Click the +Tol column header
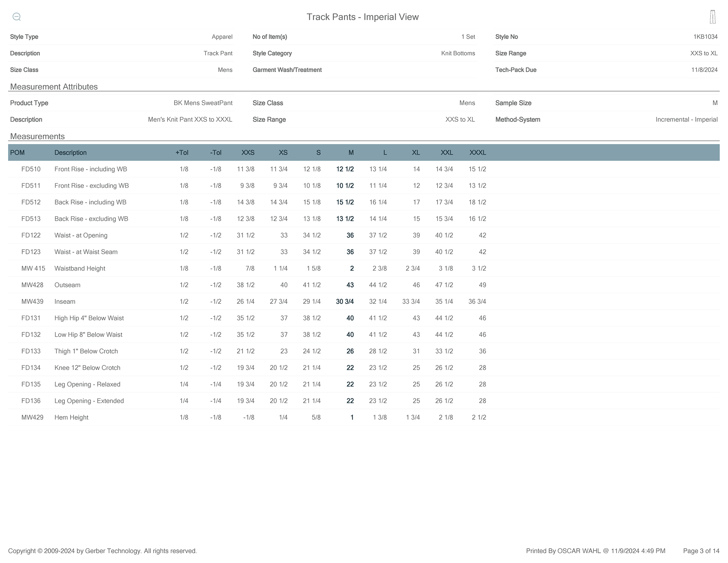The width and height of the screenshot is (728, 563). (x=182, y=153)
